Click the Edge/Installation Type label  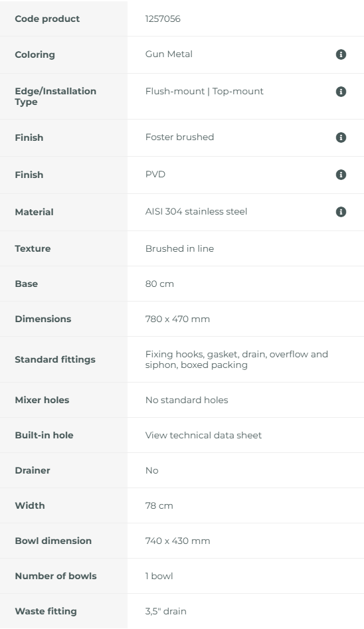55,96
